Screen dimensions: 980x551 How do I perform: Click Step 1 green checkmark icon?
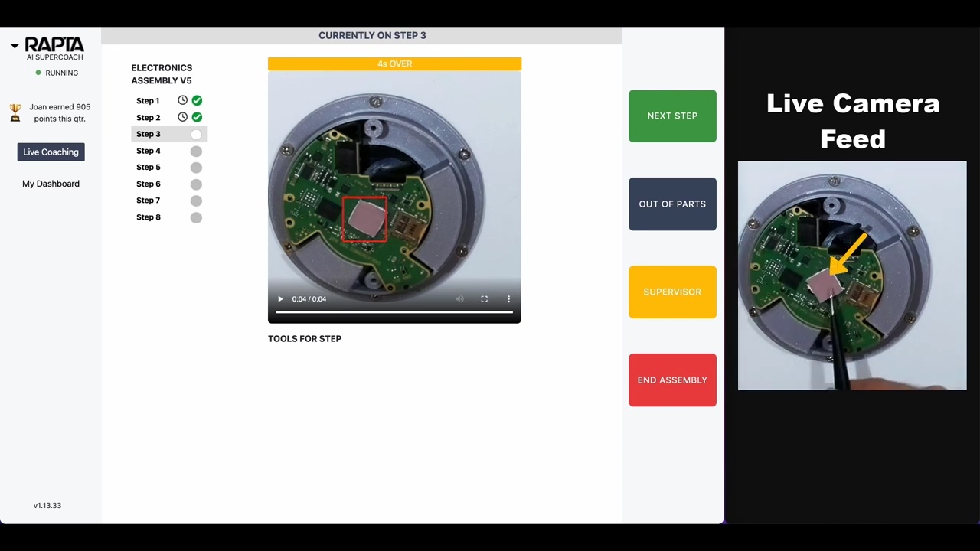tap(197, 100)
